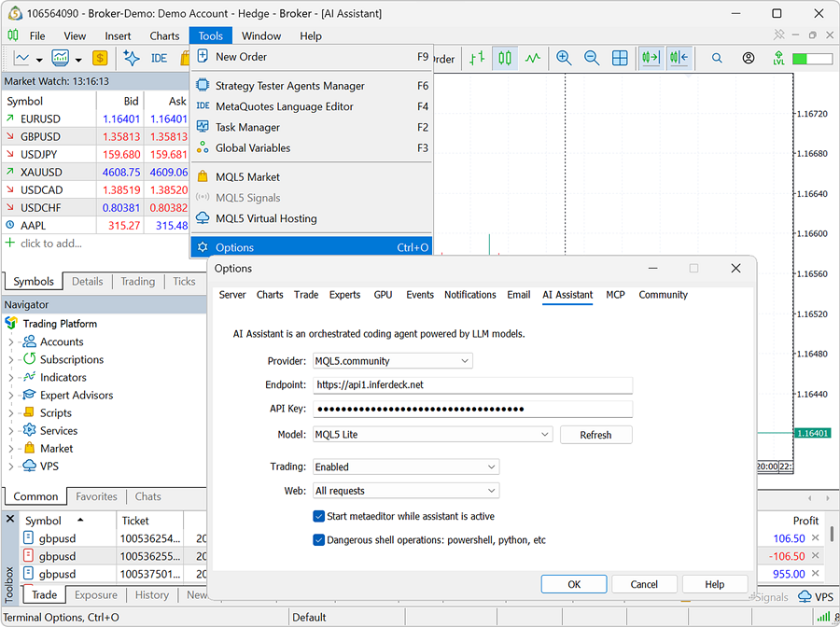840x627 pixels.
Task: Switch to the Experts tab in Options
Action: pos(344,295)
